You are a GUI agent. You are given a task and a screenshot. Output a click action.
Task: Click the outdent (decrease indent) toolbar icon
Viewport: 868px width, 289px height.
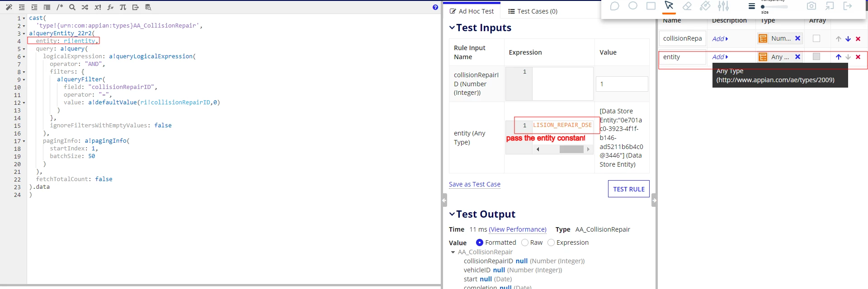click(x=22, y=7)
